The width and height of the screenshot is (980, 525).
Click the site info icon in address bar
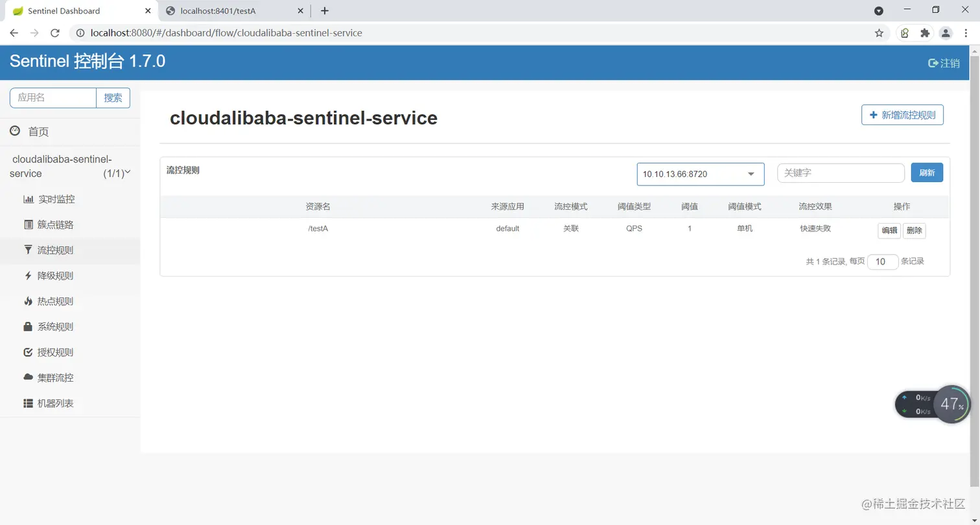click(80, 33)
